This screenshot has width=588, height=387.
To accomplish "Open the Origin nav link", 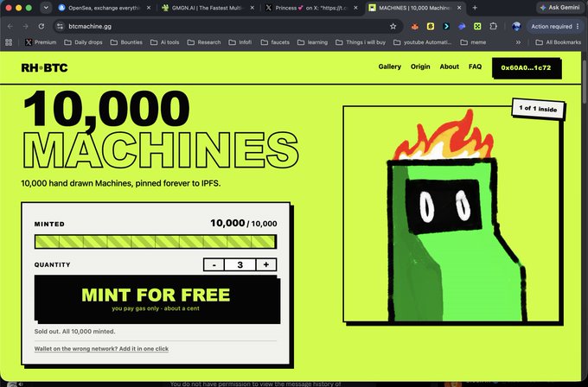I will click(x=420, y=67).
